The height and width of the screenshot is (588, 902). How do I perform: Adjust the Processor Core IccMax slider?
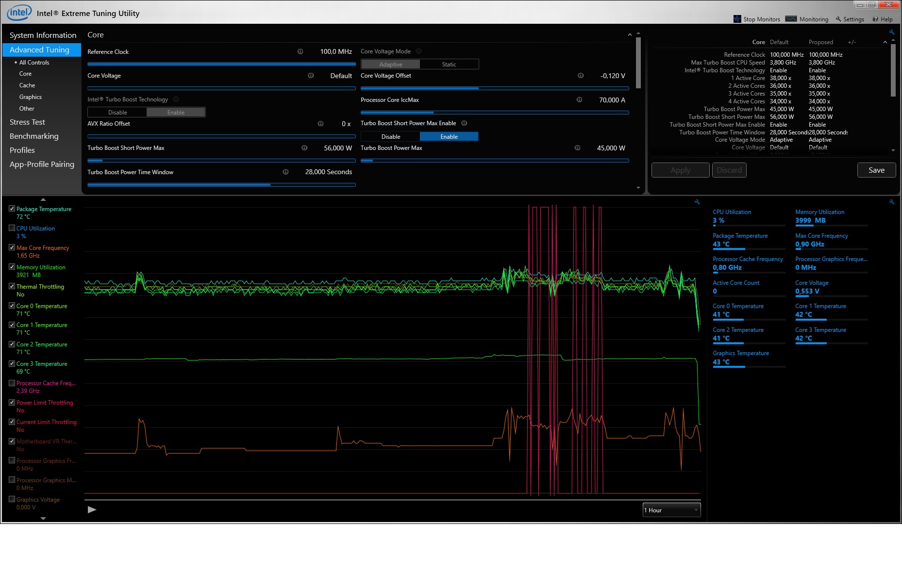495,113
